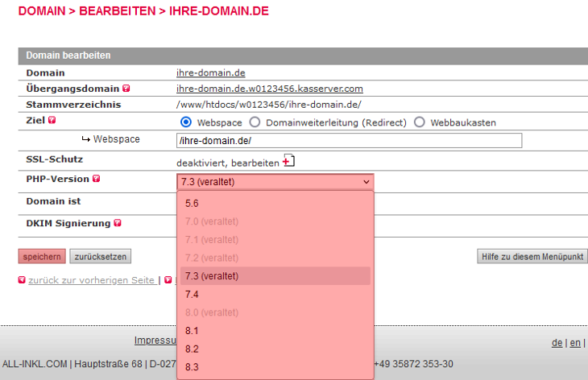Screen dimensions: 588x380
Task: Collapse the PHP-Version dropdown box
Action: [275, 182]
